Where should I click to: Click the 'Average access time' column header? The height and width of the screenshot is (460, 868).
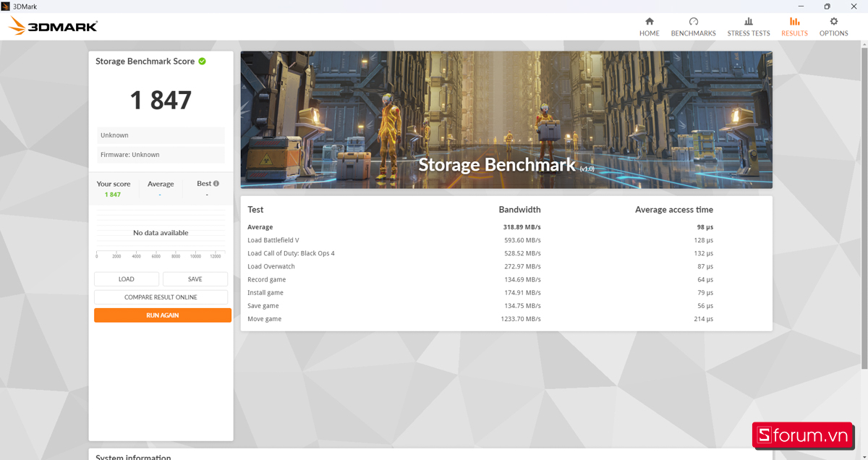[674, 210]
